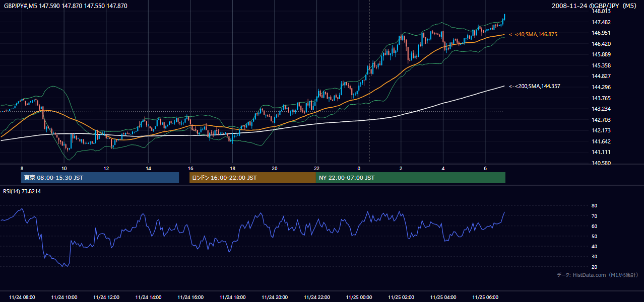
Task: Select the NY 22:00-07:00 JST session bar
Action: [x=411, y=178]
